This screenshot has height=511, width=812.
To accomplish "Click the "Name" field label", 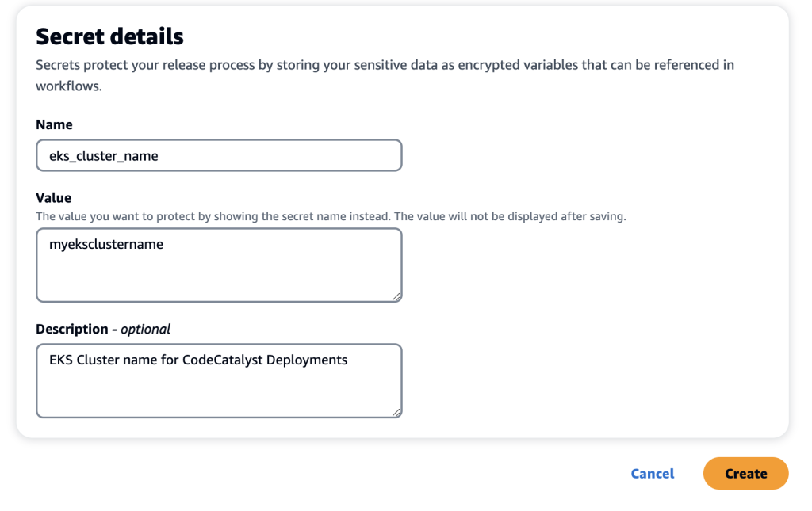I will point(54,124).
